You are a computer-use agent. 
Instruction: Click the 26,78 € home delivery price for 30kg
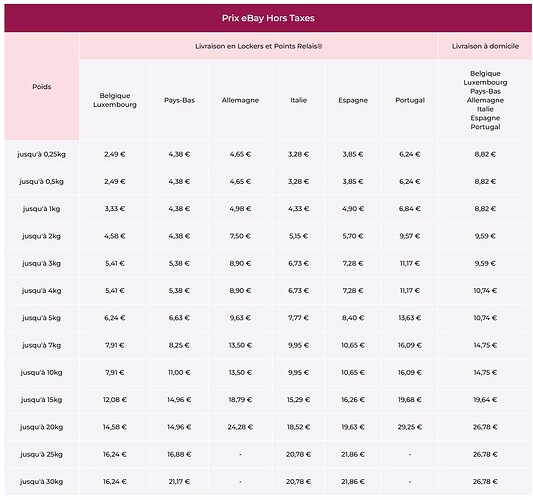point(485,482)
